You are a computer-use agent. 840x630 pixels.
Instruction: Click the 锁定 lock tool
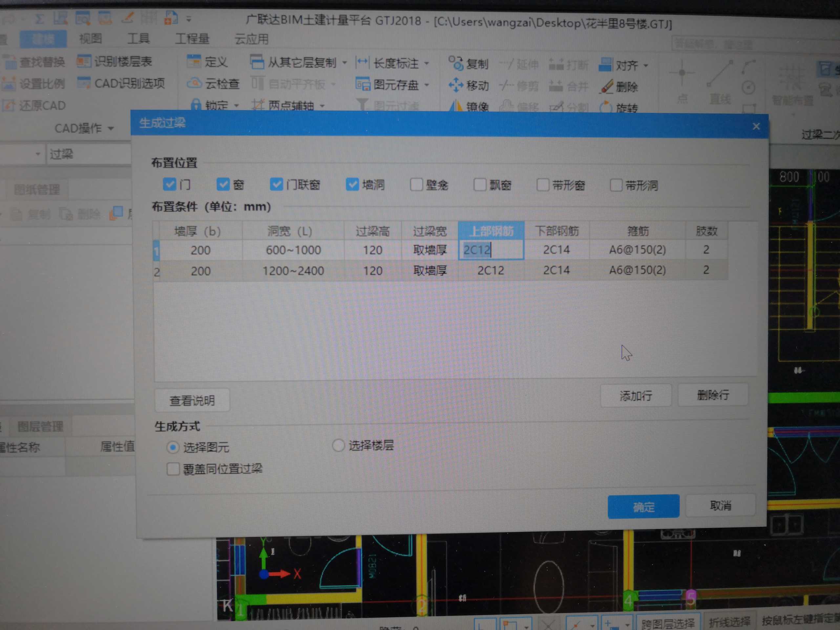[x=209, y=105]
